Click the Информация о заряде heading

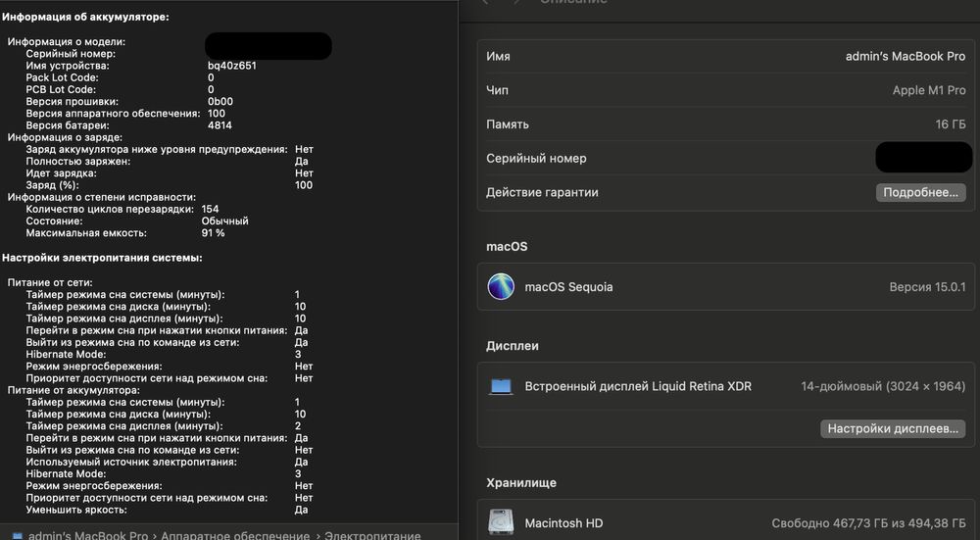click(x=65, y=137)
